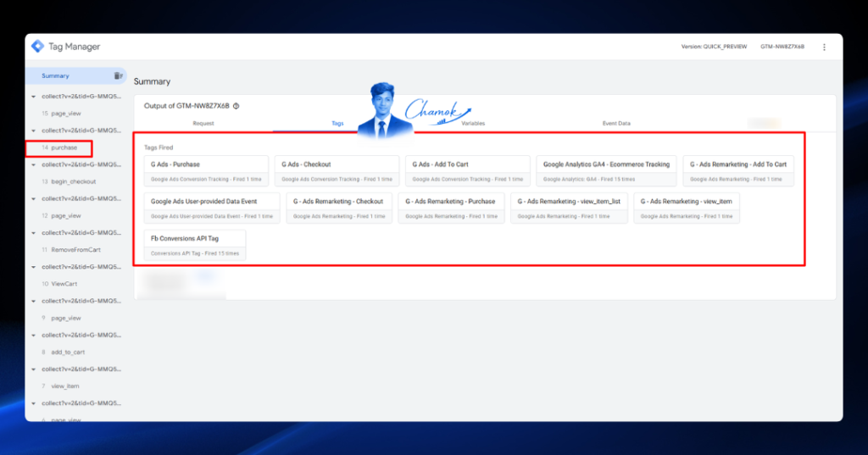Click the Output of GTM-NW8Z7X6B title
868x455 pixels.
click(x=186, y=106)
